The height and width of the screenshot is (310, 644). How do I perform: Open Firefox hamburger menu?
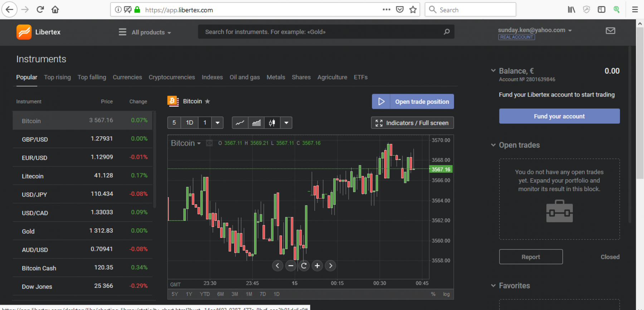(635, 10)
